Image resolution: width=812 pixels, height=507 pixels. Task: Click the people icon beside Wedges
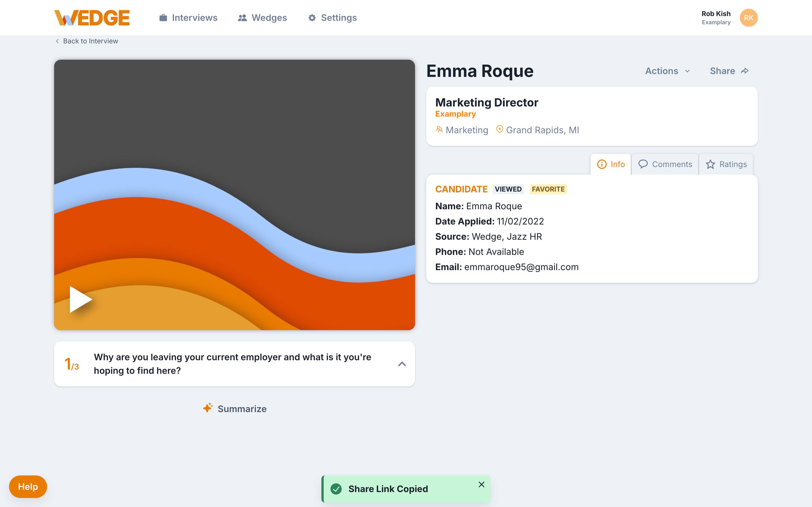coord(242,18)
